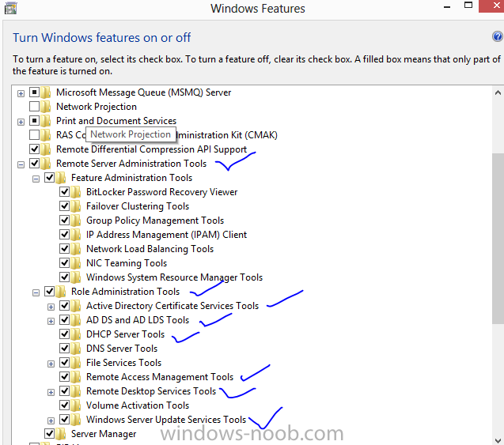This screenshot has width=504, height=445.
Task: Toggle Print and Document Services checkbox
Action: 34,120
